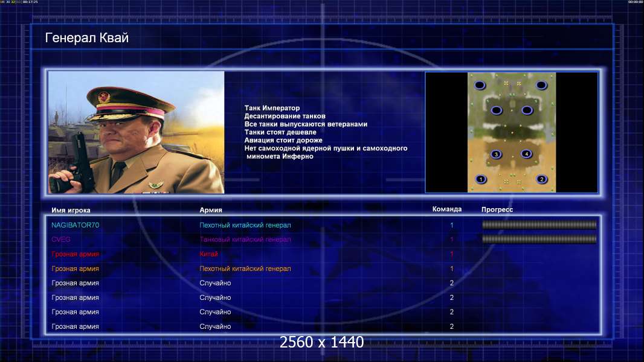Click the CVEG loading progress bar
The height and width of the screenshot is (362, 644).
tap(539, 239)
